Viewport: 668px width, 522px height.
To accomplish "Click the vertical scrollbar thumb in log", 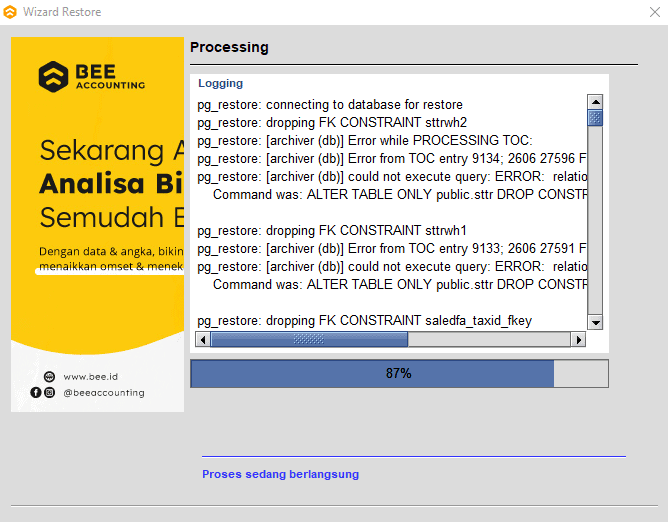I will (595, 118).
